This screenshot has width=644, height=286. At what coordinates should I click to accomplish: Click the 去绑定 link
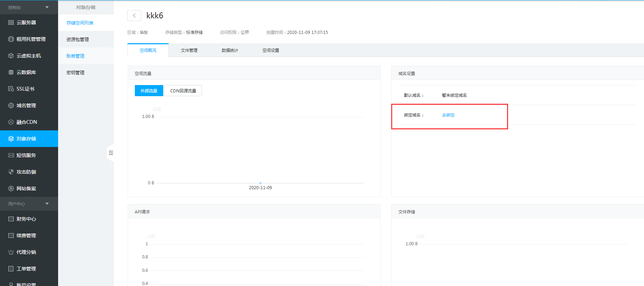(x=448, y=115)
